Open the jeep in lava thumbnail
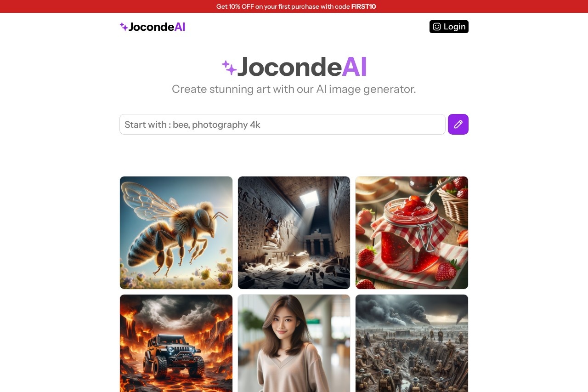Screen dimensions: 588x392 coord(176,343)
